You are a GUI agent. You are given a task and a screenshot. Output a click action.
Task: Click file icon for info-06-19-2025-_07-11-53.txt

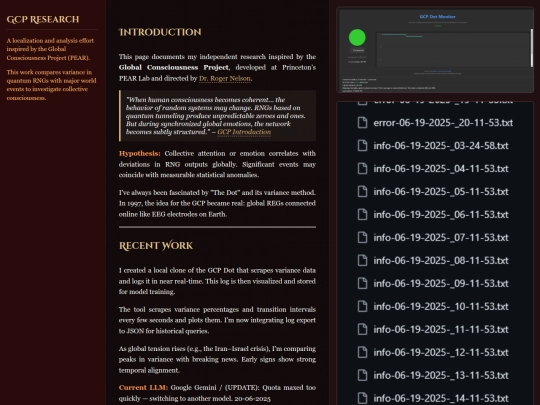point(362,237)
